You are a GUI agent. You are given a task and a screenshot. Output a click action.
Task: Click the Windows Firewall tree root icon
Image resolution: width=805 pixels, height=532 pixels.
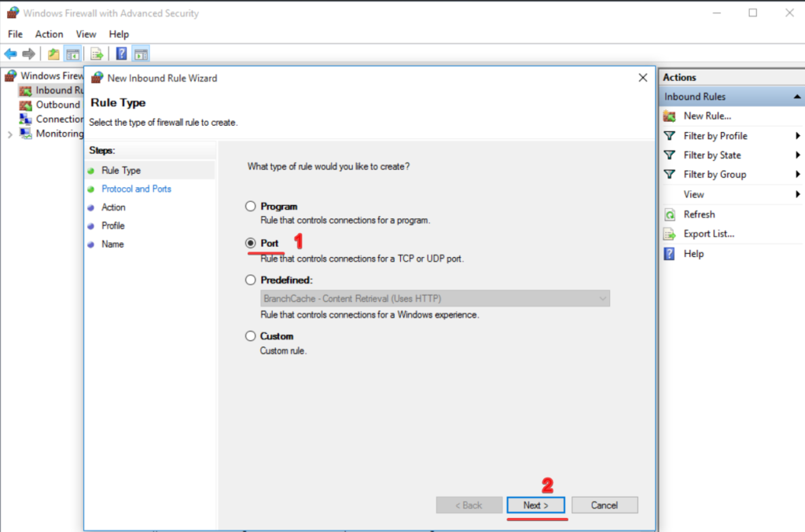point(11,76)
